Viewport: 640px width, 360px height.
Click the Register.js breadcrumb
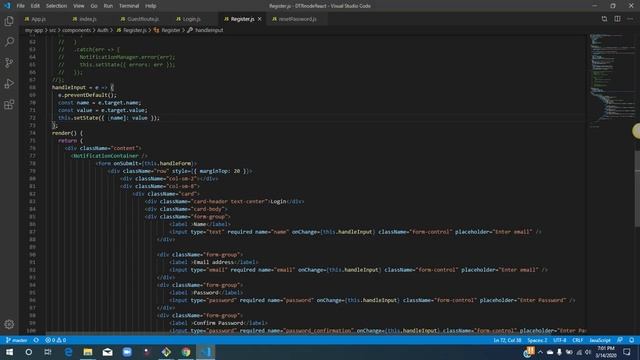pyautogui.click(x=134, y=30)
